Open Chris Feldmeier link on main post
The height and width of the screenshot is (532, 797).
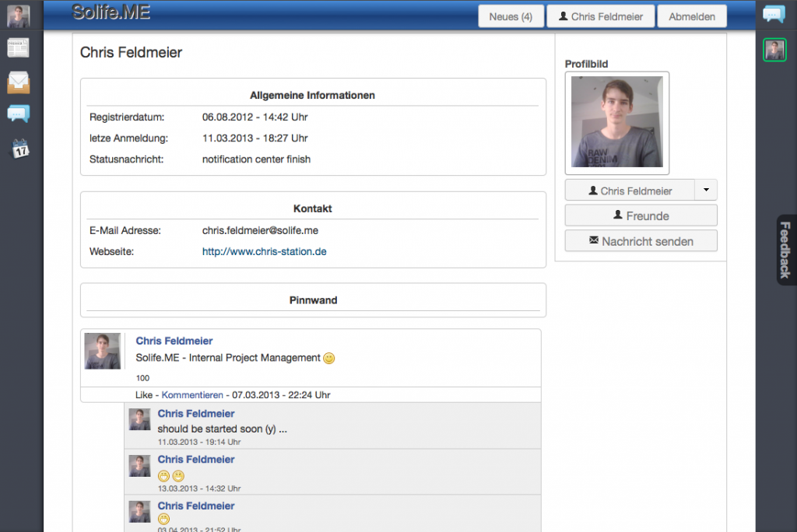coord(174,341)
